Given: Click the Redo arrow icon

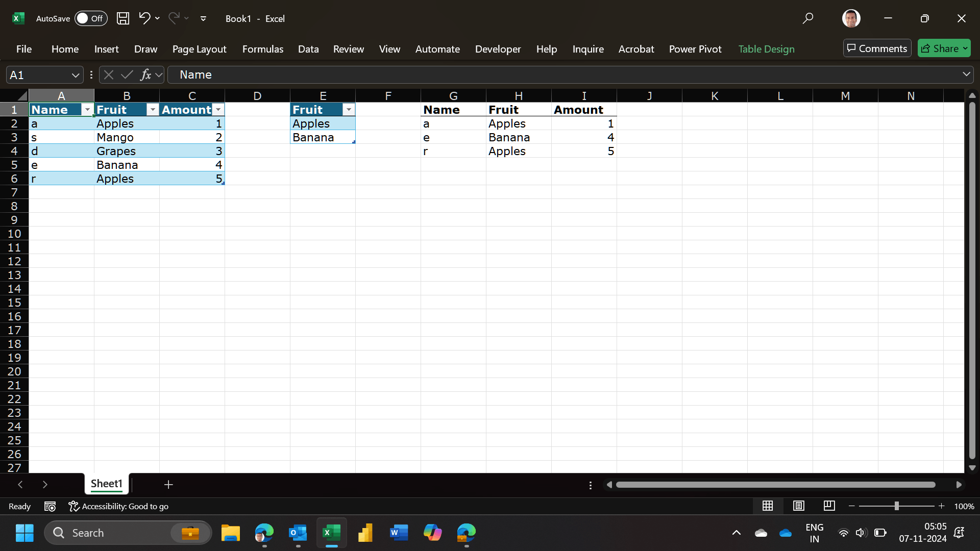Looking at the screenshot, I should click(174, 18).
